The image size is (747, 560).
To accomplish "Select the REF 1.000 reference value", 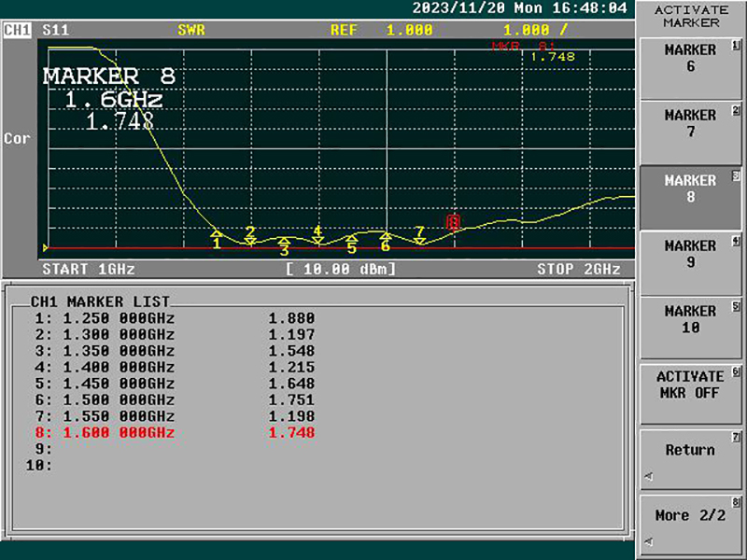I will 382,30.
